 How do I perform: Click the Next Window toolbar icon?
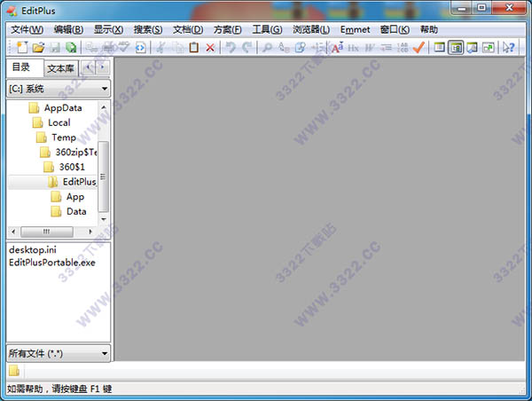489,47
